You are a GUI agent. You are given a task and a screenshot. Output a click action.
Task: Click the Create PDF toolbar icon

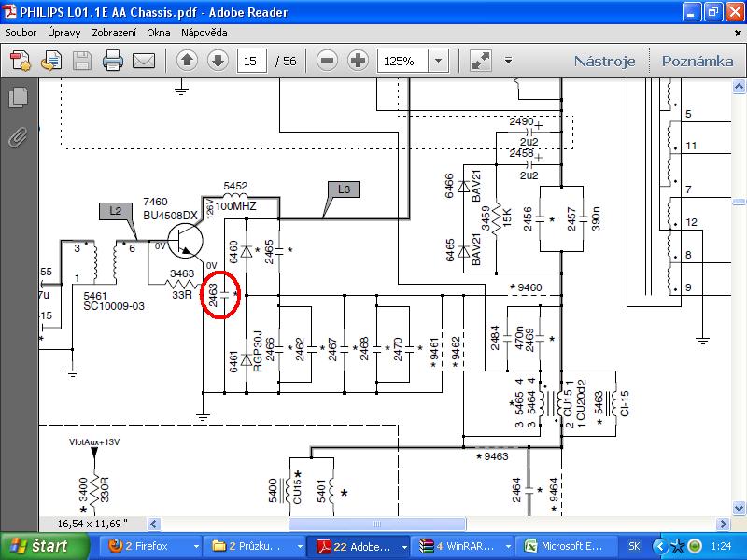click(21, 61)
